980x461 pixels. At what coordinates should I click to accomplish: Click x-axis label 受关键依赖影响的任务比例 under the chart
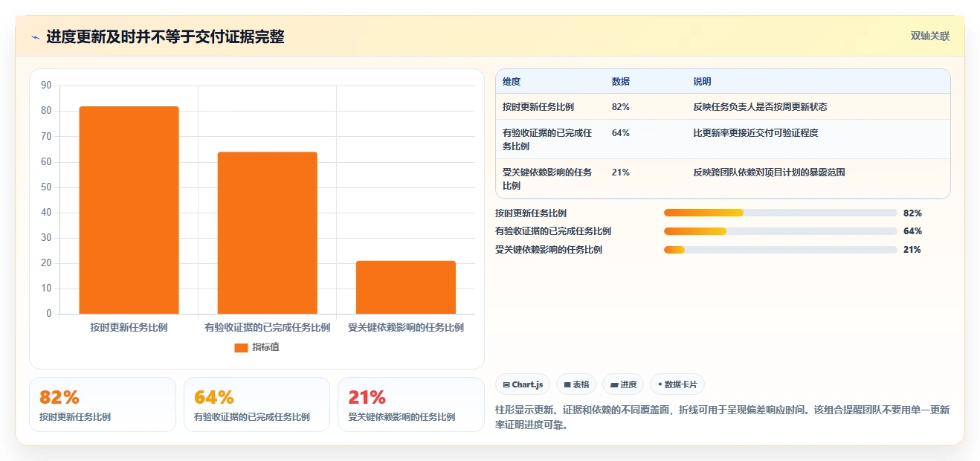406,327
